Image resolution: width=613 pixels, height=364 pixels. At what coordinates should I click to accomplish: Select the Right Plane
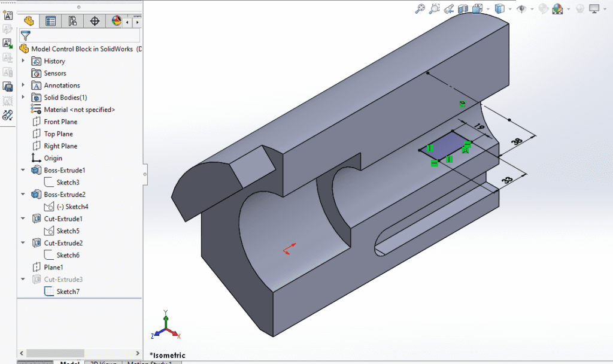coord(60,146)
